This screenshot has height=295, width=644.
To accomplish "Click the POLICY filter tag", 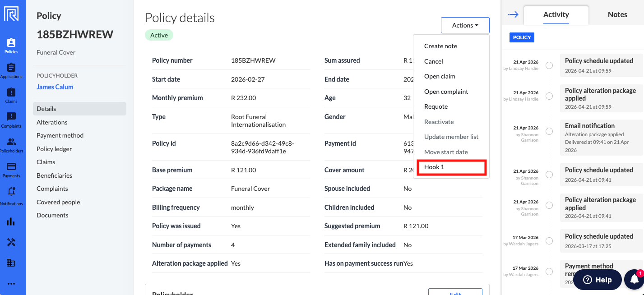I will coord(522,37).
